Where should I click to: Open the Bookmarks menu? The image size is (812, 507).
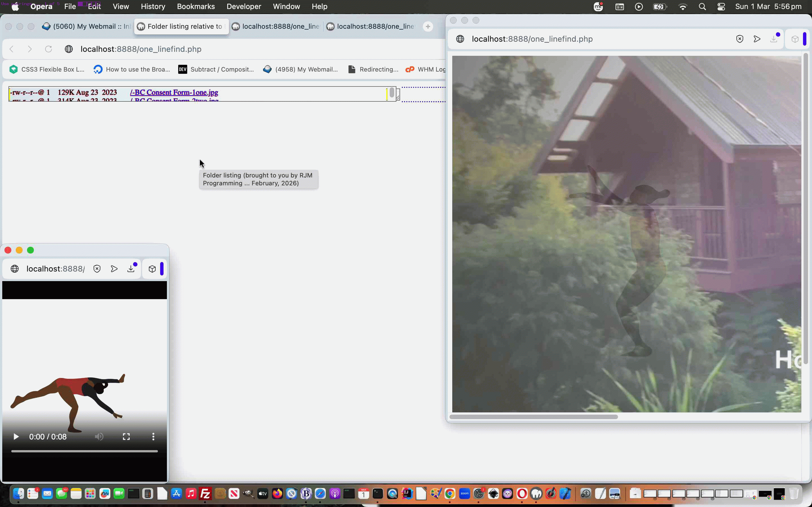point(196,6)
